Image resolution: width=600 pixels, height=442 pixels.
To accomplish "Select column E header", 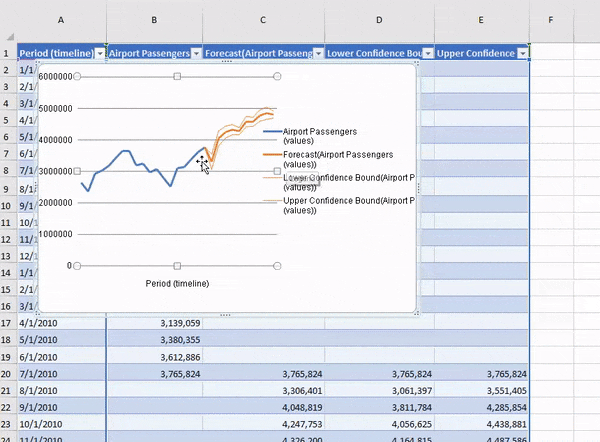I will tap(481, 20).
